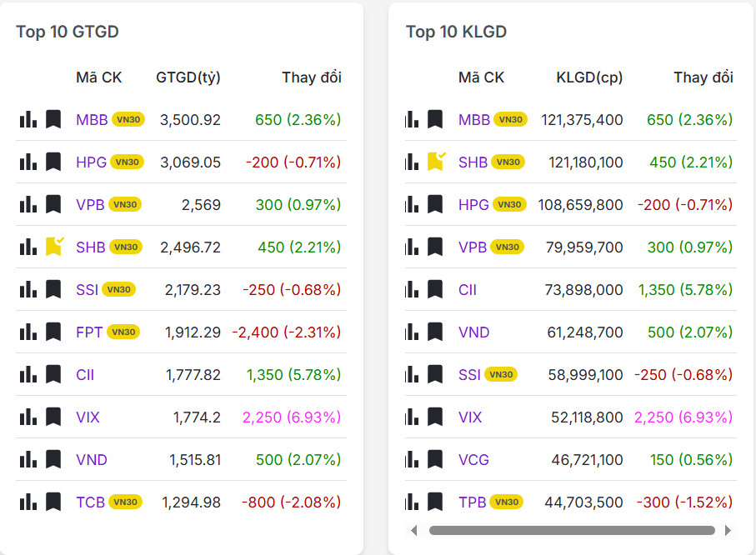The height and width of the screenshot is (555, 756).
Task: Sort by GTGD(tỷ) column header
Action: pos(188,77)
